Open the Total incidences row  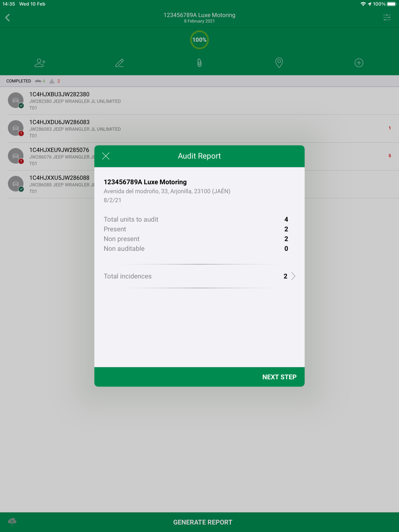199,276
